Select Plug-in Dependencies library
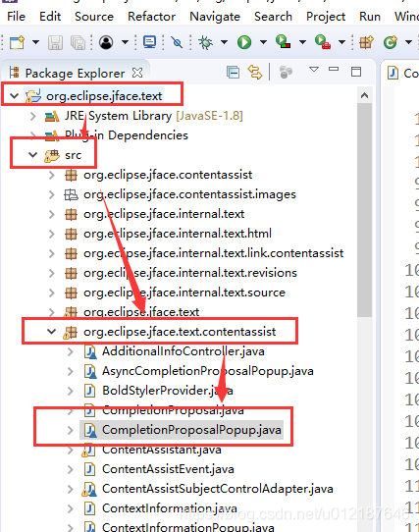The image size is (419, 532). [x=127, y=135]
